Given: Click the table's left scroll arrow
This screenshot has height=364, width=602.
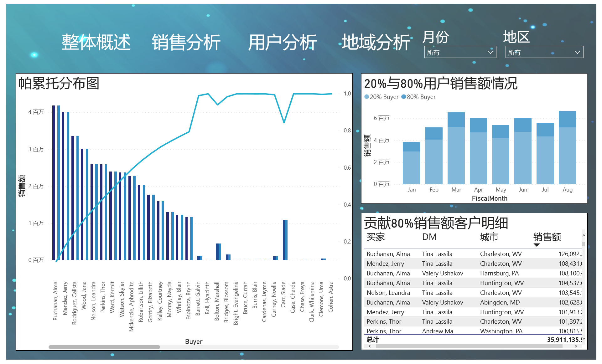Looking at the screenshot, I should pyautogui.click(x=370, y=346).
